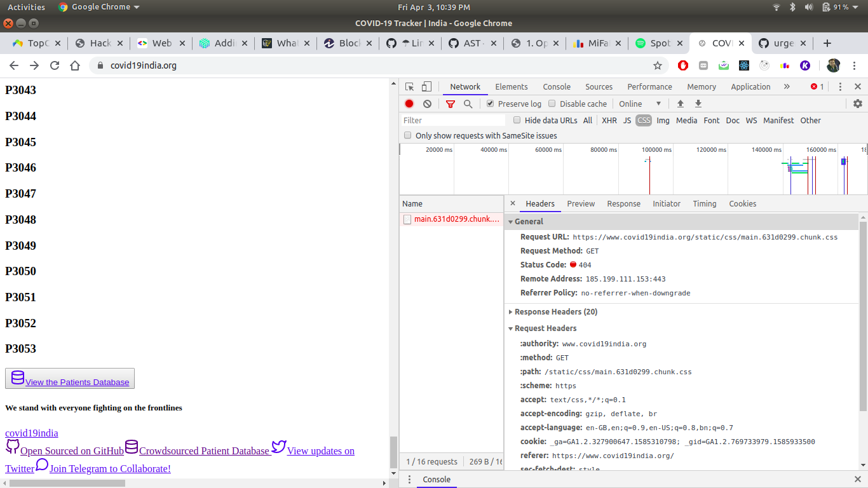This screenshot has height=488, width=868.
Task: Click the purple K extension icon
Action: pyautogui.click(x=805, y=65)
